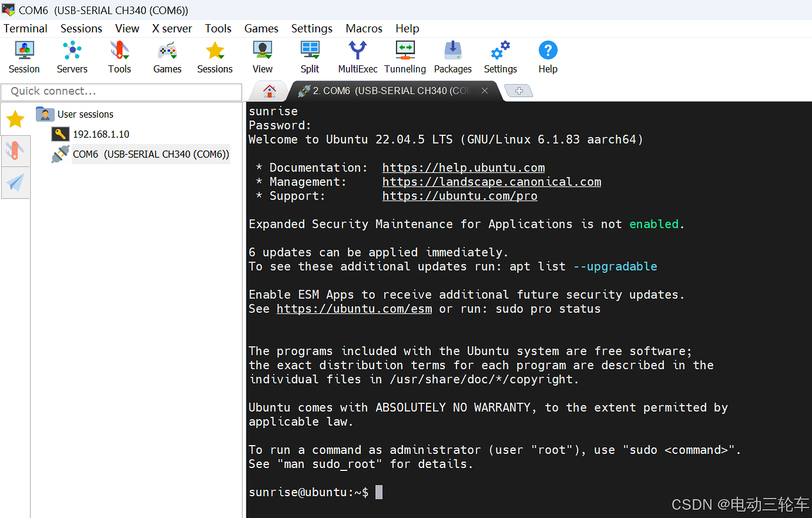The height and width of the screenshot is (518, 812).
Task: Click the Quick connect input field
Action: pos(122,91)
